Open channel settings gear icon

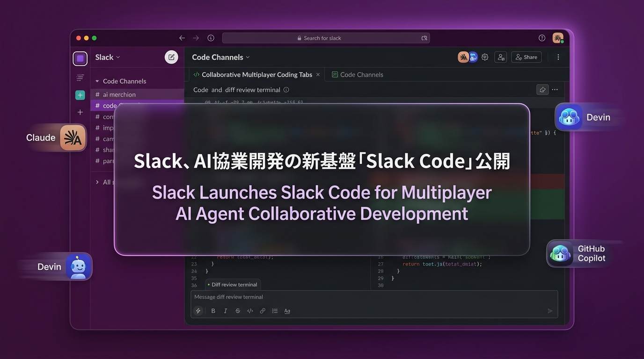485,57
